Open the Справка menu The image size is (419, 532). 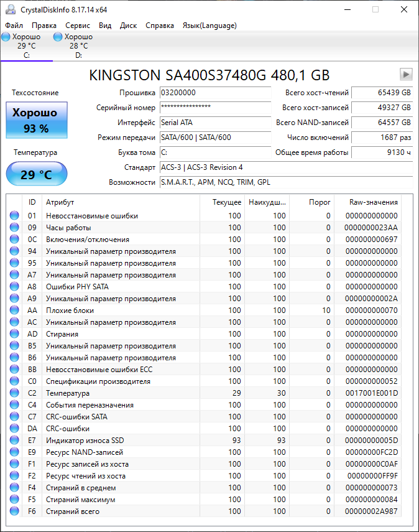tap(160, 26)
